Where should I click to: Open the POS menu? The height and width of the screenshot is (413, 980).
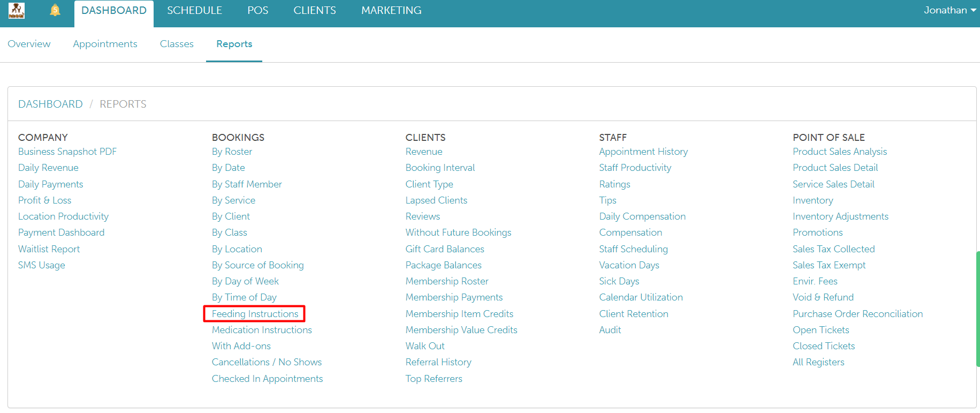257,11
